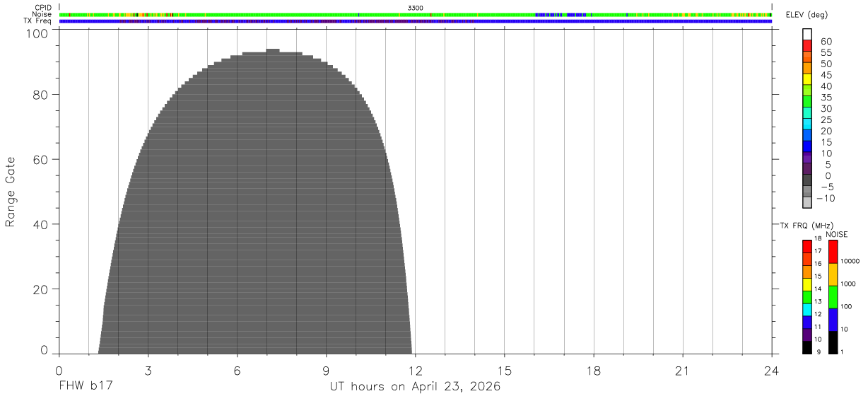The width and height of the screenshot is (868, 401).
Task: Click the 20 tick on the Range Gate axis
Action: (x=40, y=290)
